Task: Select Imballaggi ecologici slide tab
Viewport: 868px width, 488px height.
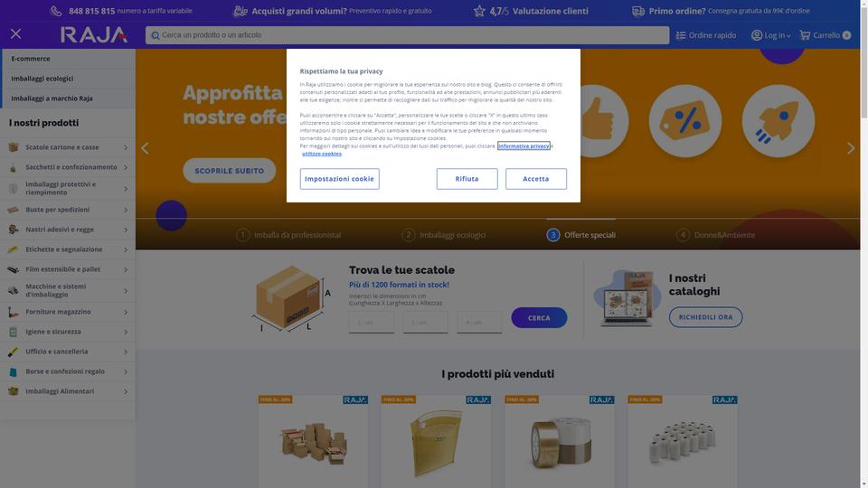Action: (444, 235)
